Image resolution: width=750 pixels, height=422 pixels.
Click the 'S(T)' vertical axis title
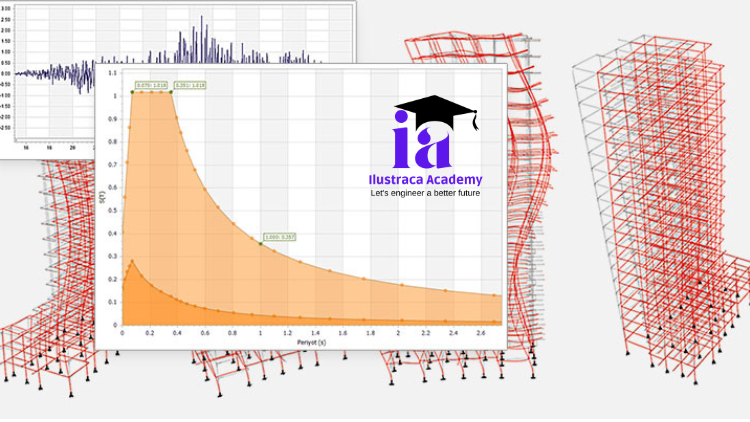[x=101, y=197]
